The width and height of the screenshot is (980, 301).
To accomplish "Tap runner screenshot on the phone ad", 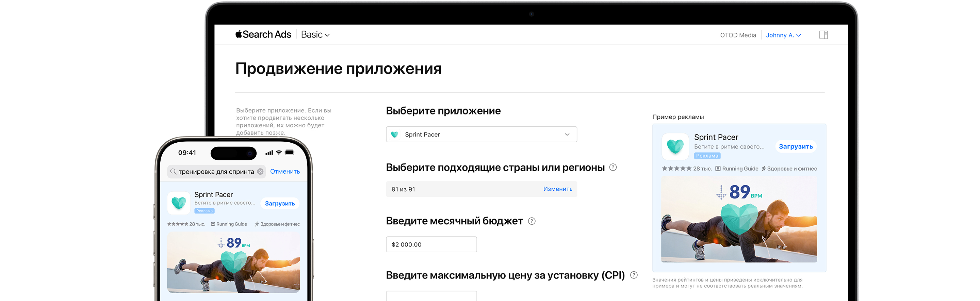I will click(x=233, y=263).
